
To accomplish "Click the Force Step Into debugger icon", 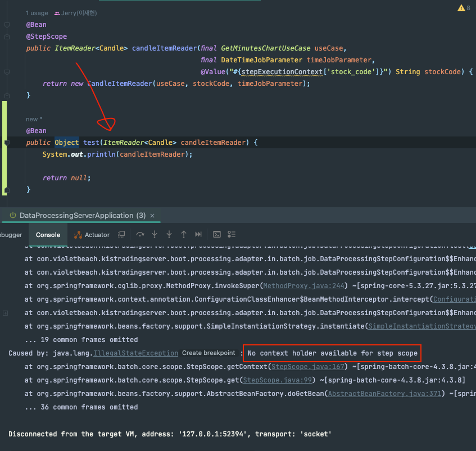I will coord(169,234).
